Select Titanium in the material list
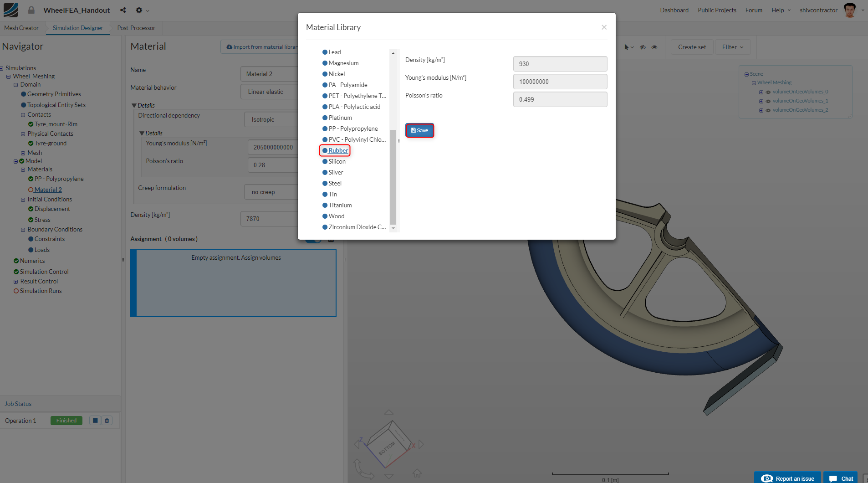 tap(337, 205)
